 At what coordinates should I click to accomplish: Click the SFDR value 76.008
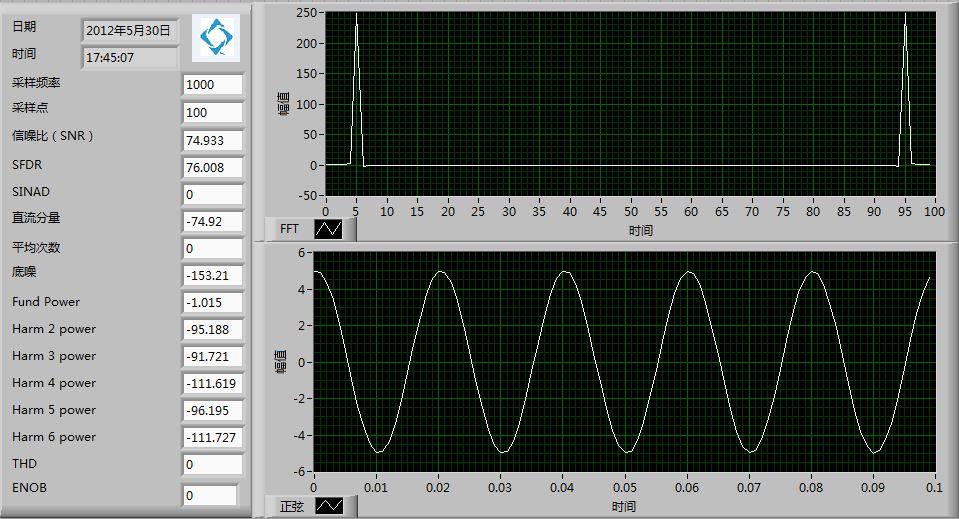click(212, 167)
